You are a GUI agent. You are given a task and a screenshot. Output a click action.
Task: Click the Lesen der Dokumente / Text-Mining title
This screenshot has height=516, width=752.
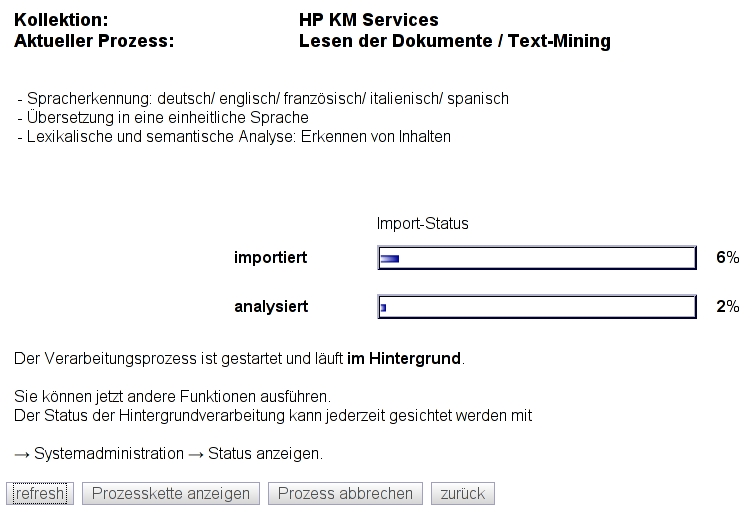point(454,42)
